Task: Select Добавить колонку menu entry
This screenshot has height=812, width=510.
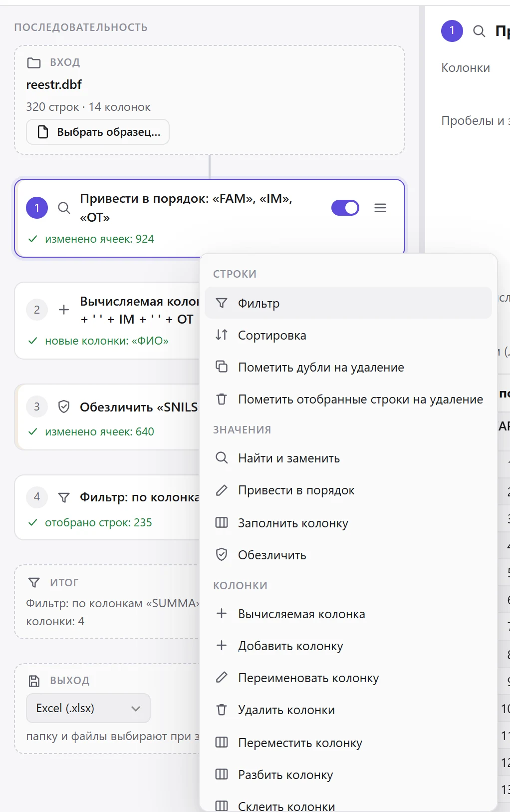Action: [348, 646]
